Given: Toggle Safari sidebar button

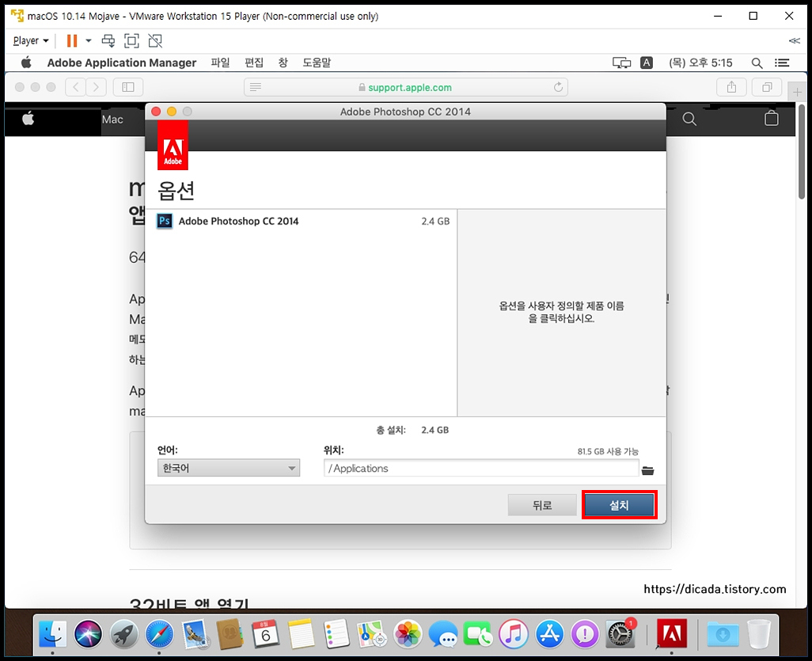Looking at the screenshot, I should [128, 87].
